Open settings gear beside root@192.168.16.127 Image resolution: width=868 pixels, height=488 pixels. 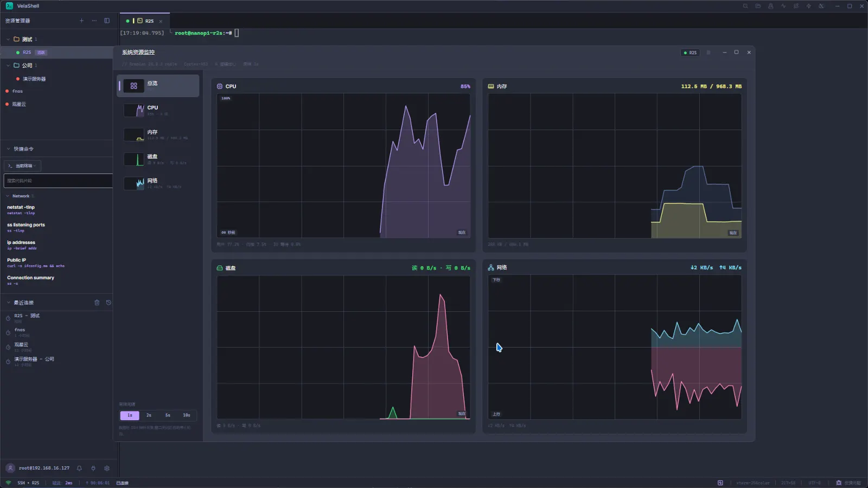[107, 468]
